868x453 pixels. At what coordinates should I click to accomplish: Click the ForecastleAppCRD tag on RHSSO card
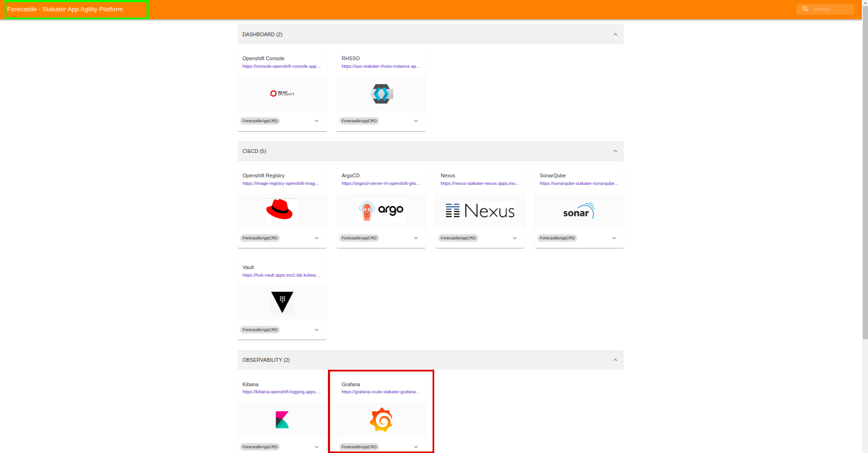pyautogui.click(x=359, y=121)
